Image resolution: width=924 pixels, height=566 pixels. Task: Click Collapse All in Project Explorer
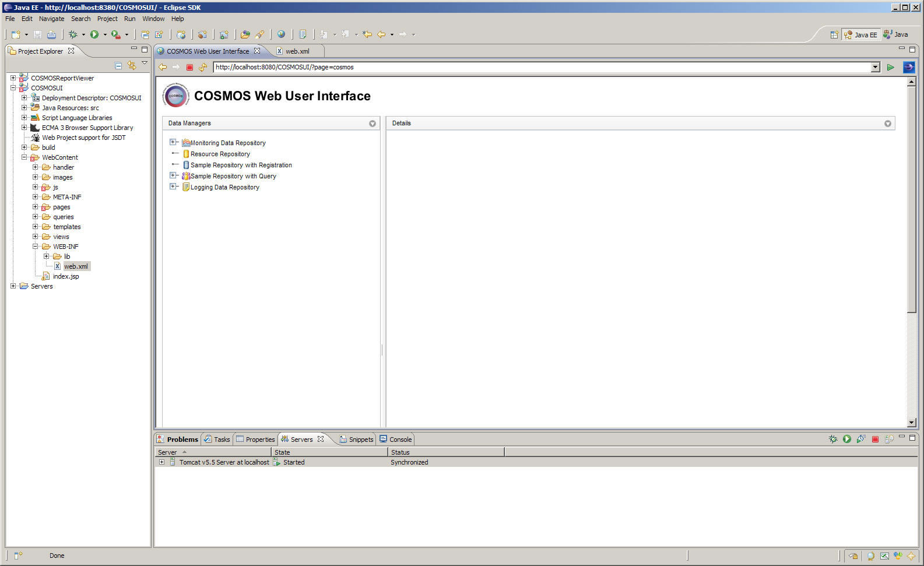tap(118, 66)
